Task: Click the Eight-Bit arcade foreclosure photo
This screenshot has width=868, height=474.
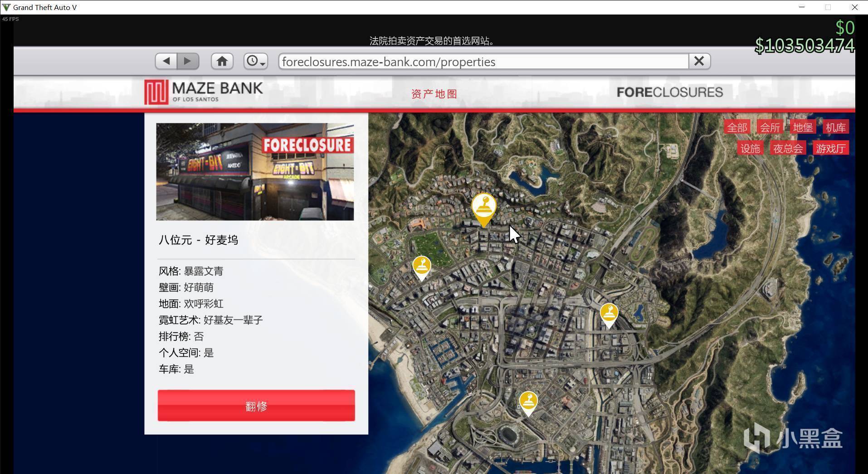Action: 255,172
